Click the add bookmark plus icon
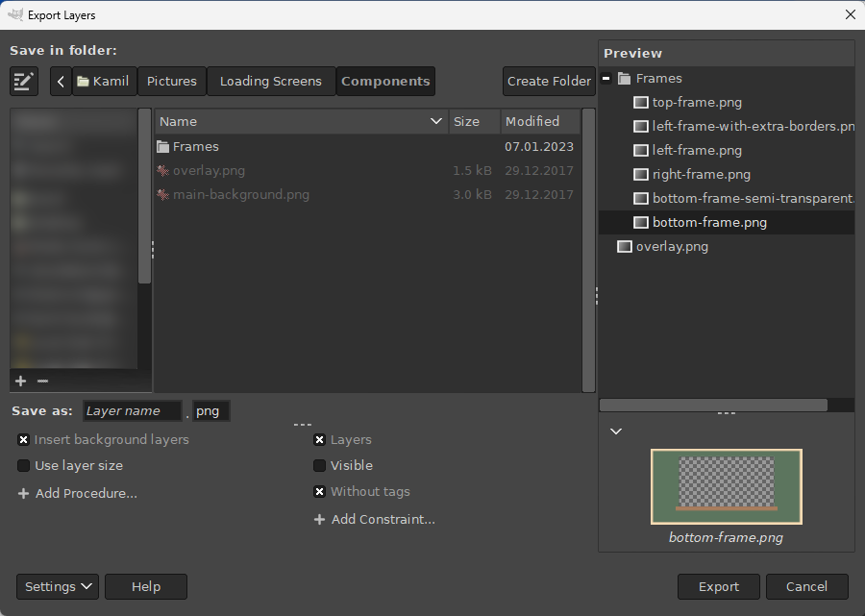The image size is (865, 616). [21, 381]
